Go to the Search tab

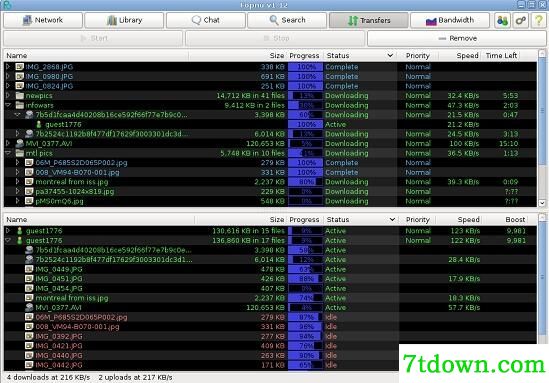[287, 20]
